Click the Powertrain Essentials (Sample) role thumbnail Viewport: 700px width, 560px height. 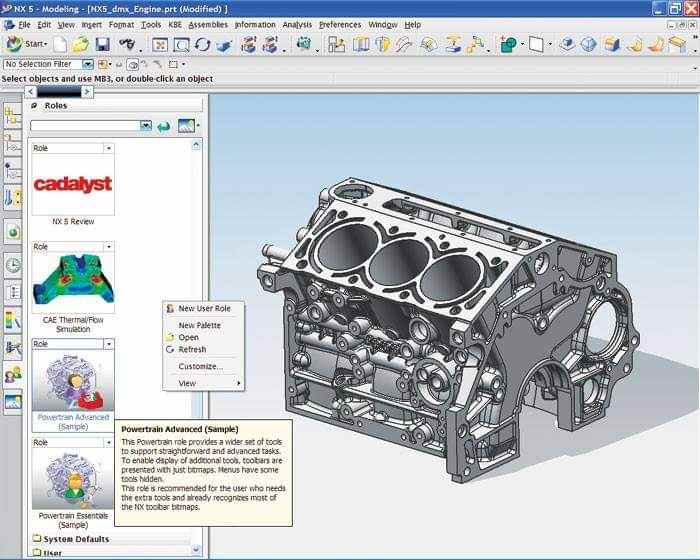coord(73,481)
